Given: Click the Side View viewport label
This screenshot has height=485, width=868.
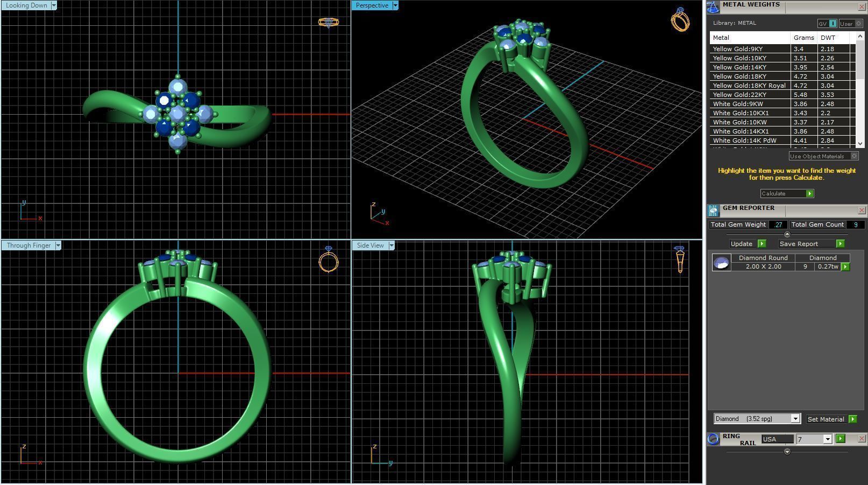Looking at the screenshot, I should [371, 245].
